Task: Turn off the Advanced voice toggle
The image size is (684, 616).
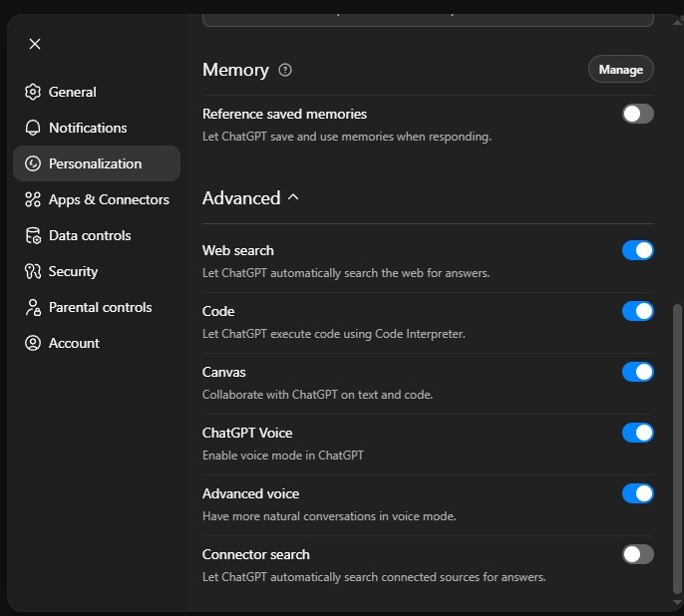Action: click(637, 493)
